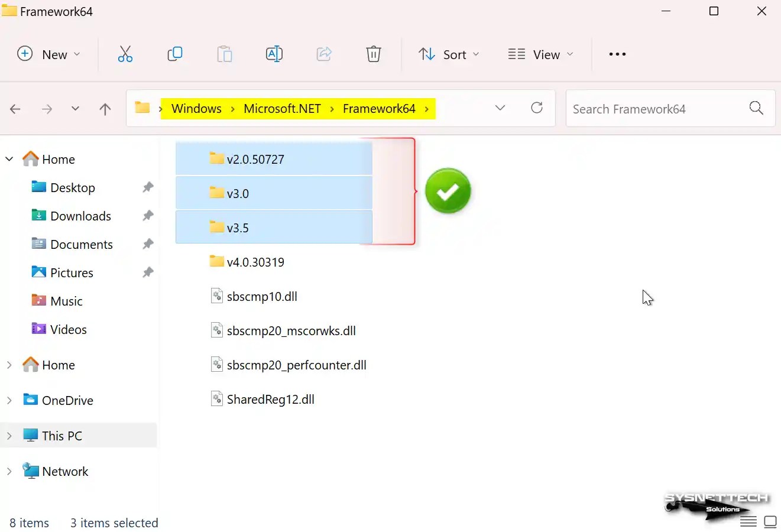Click the Cut scissors icon
The height and width of the screenshot is (532, 781).
click(x=125, y=54)
